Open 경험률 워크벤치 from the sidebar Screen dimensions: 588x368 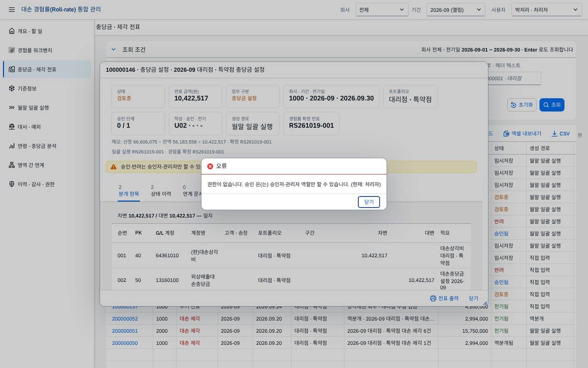pos(47,50)
